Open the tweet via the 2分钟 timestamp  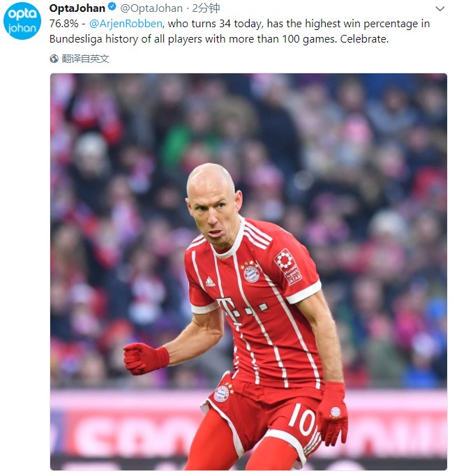click(206, 8)
